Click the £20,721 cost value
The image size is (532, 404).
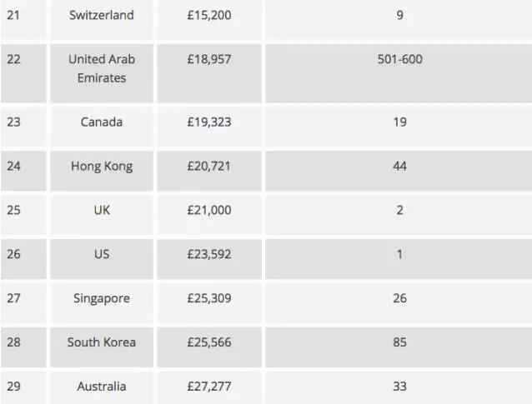coord(209,166)
